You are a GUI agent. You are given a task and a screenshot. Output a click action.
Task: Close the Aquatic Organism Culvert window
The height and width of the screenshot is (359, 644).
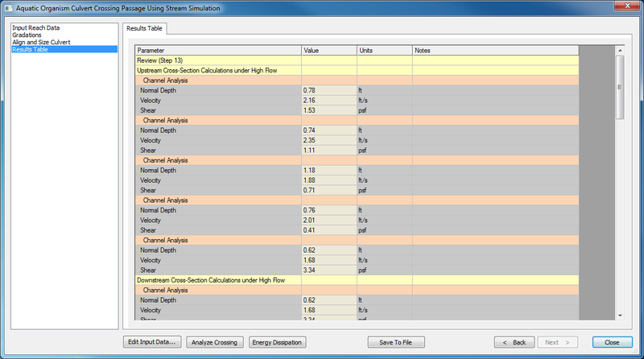coord(627,6)
